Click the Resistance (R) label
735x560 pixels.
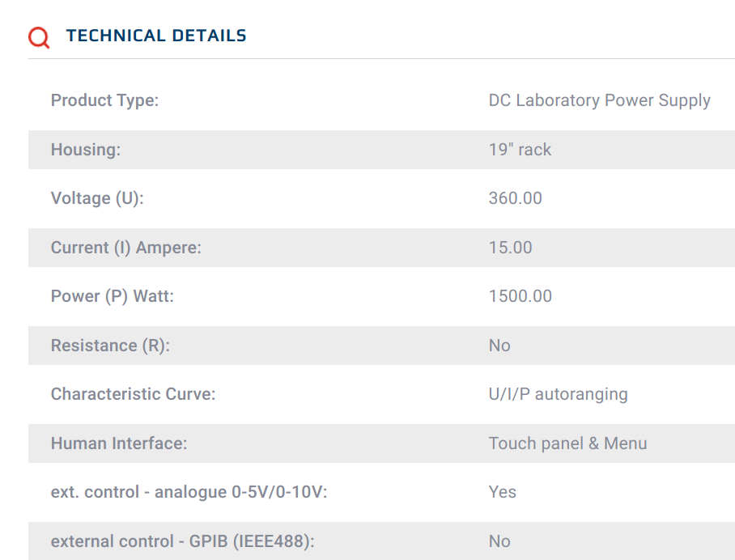(110, 346)
